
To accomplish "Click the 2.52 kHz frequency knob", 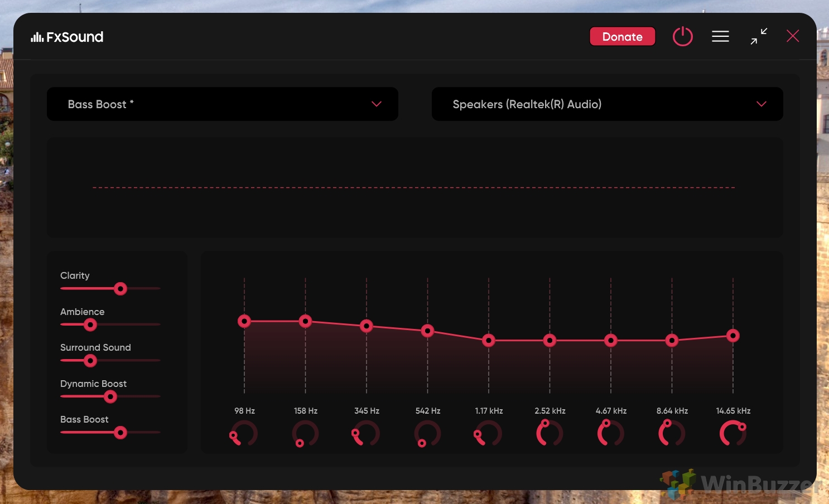I will (x=550, y=433).
